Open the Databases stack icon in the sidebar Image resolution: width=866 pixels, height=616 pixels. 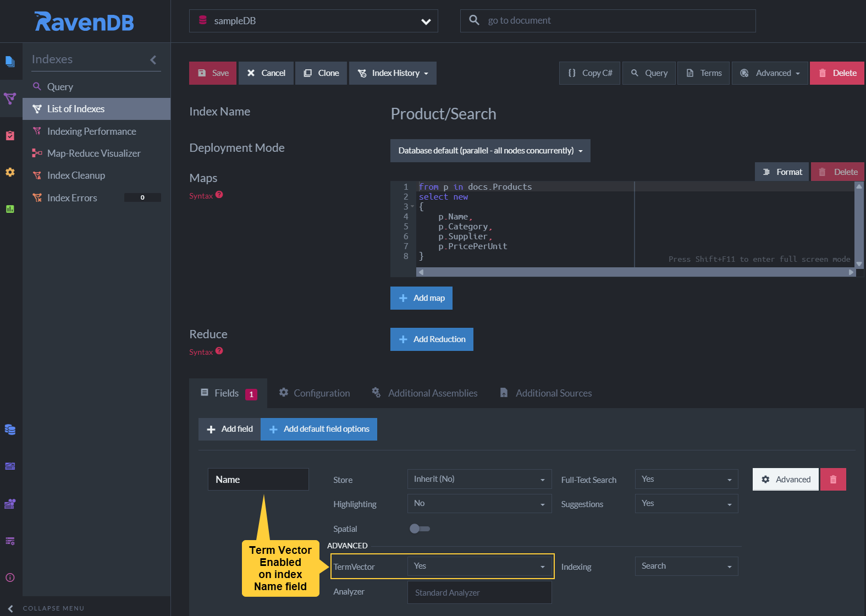coord(10,430)
